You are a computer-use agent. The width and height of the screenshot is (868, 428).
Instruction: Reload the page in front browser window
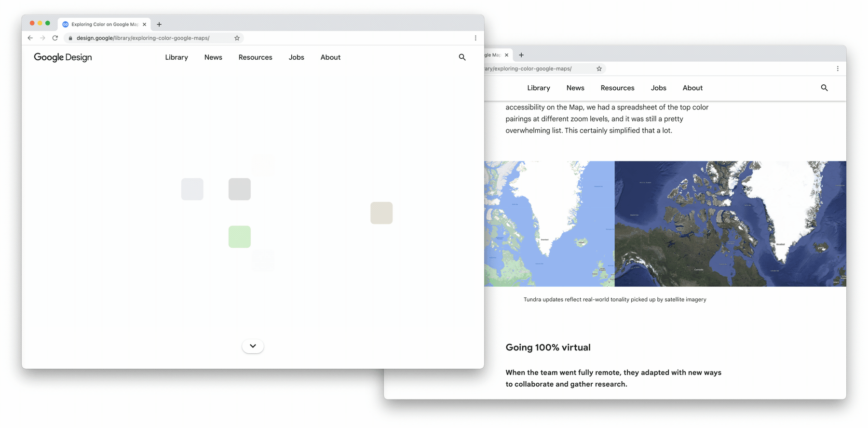click(55, 38)
